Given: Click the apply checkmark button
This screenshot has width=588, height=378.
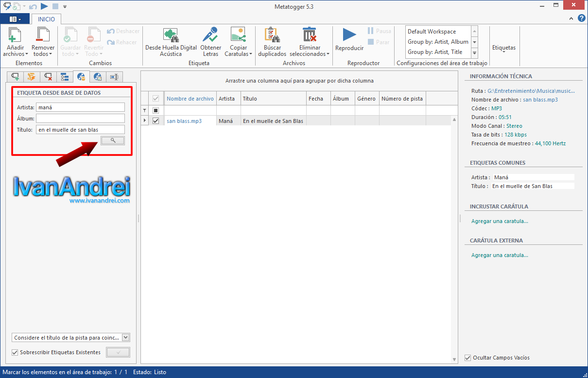Looking at the screenshot, I should tap(118, 352).
